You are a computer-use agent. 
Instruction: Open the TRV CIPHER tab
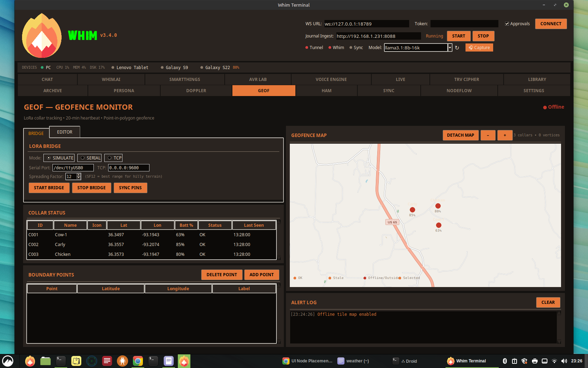tap(467, 80)
